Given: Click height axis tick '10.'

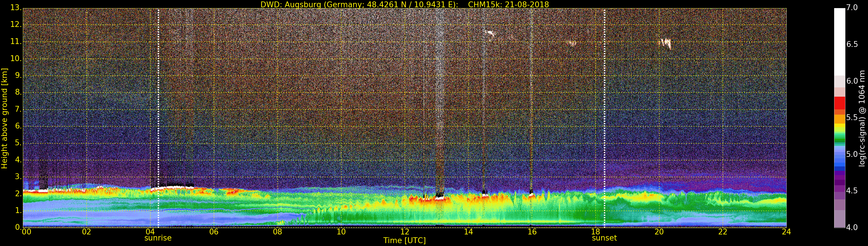Looking at the screenshot, I should pos(16,58).
